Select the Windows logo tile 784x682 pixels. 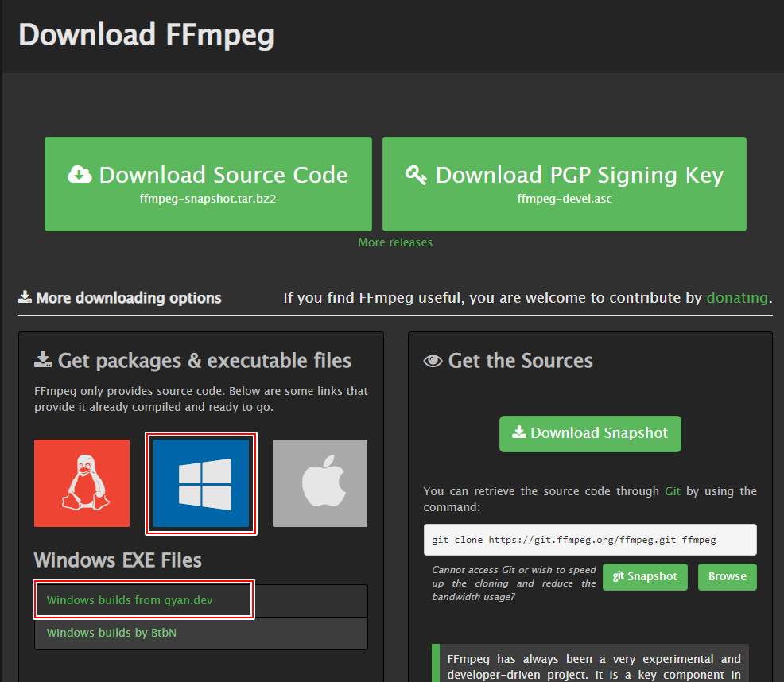(x=201, y=483)
